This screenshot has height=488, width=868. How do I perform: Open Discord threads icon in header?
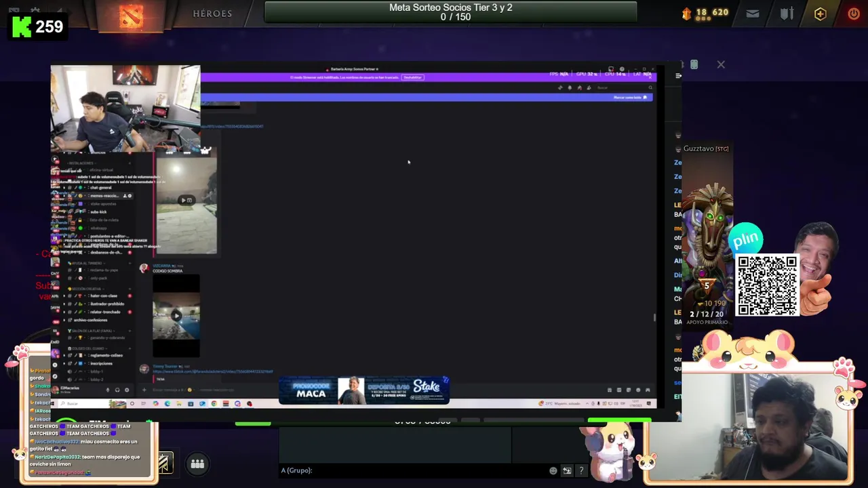(x=560, y=87)
